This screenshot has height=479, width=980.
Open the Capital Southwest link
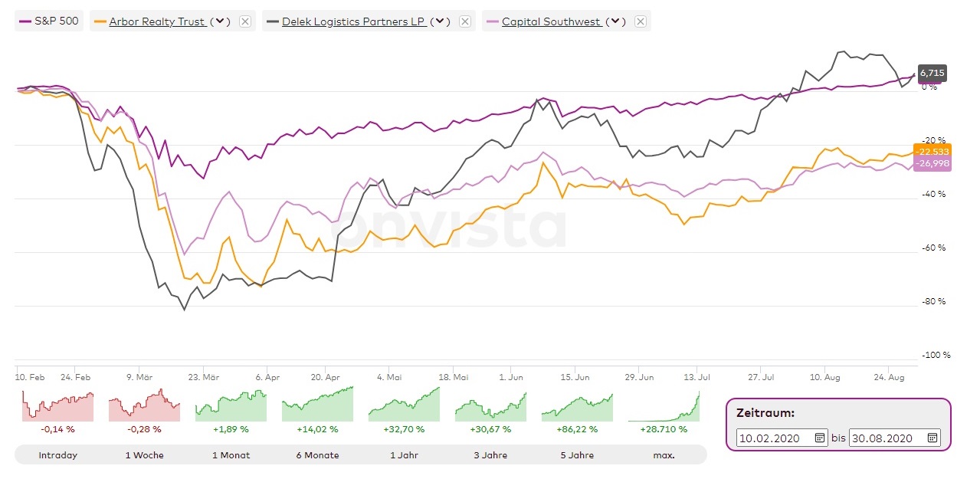tap(551, 21)
